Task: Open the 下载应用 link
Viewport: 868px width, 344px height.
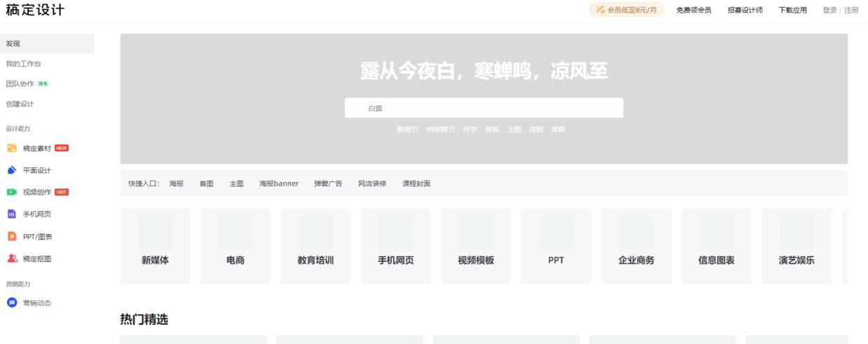Action: pos(792,11)
